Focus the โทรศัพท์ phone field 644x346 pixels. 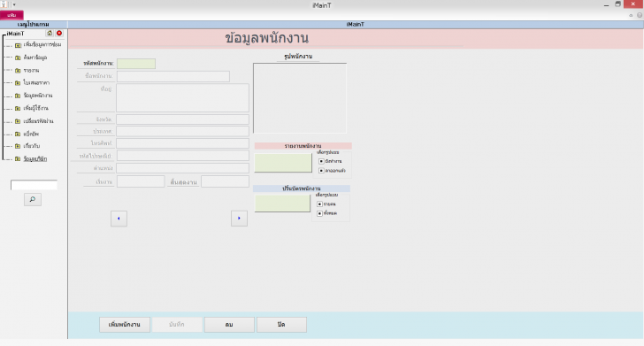tap(182, 143)
